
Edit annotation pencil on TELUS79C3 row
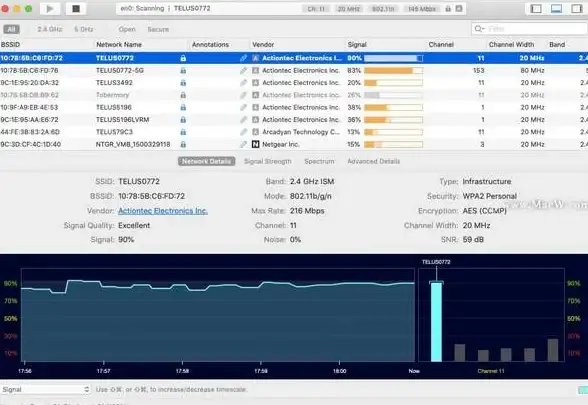click(243, 132)
